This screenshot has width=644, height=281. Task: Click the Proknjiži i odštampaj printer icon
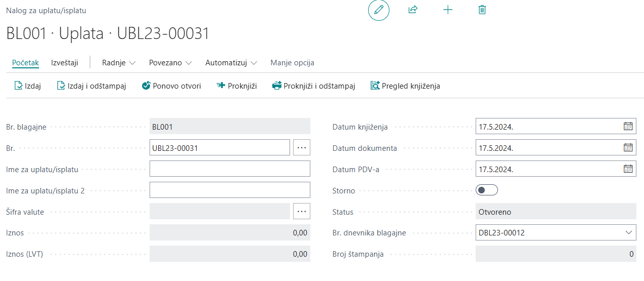point(277,86)
